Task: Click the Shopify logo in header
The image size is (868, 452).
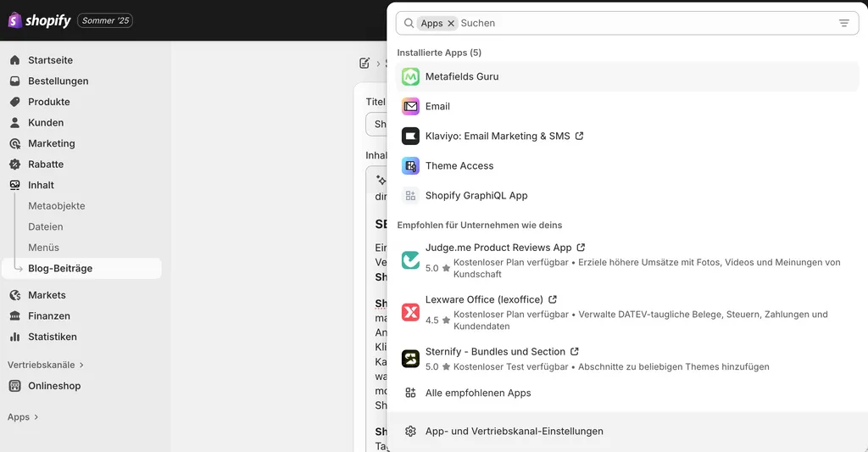Action: 40,20
